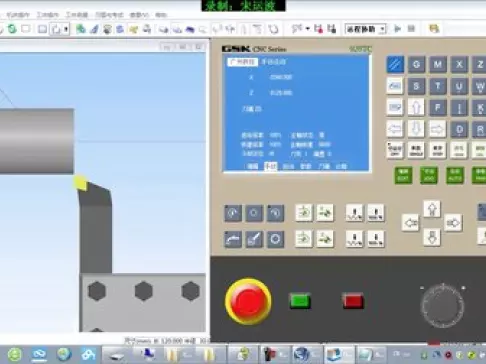Expand the small arrow beside tool-setting icon
The height and width of the screenshot is (364, 486).
click(x=307, y=29)
